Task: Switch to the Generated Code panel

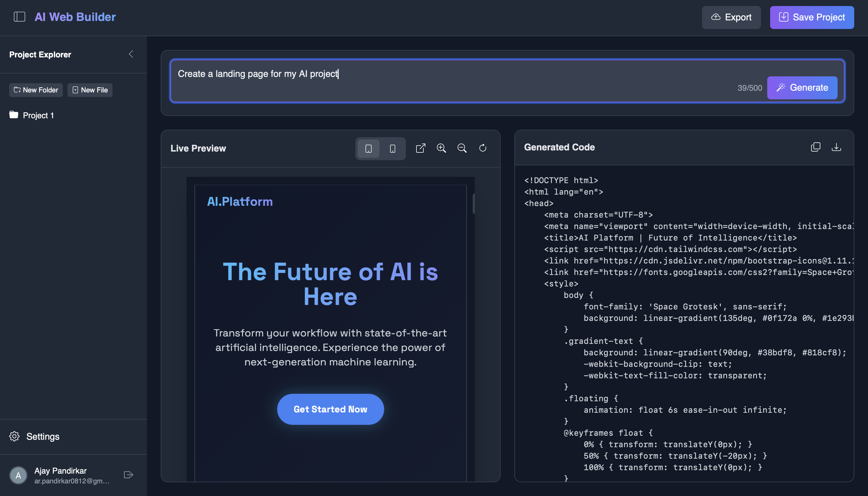Action: [x=559, y=147]
